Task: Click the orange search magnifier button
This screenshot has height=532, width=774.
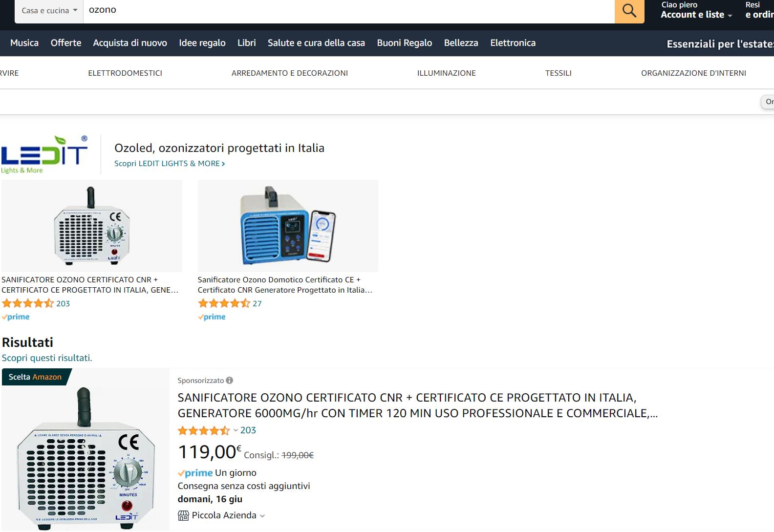Action: point(629,10)
